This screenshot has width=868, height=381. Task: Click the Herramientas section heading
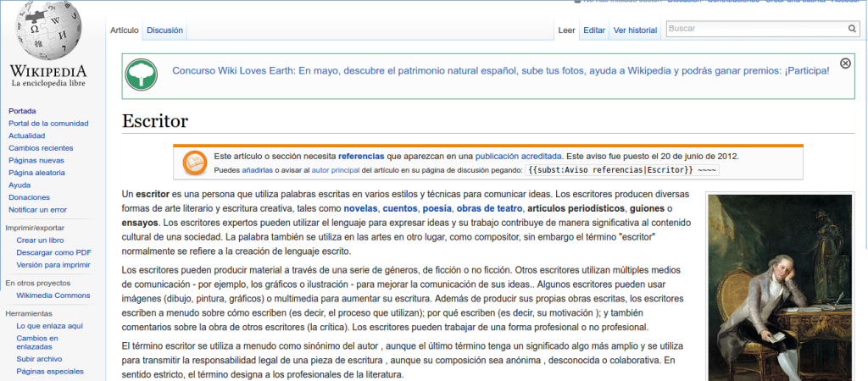click(x=29, y=313)
